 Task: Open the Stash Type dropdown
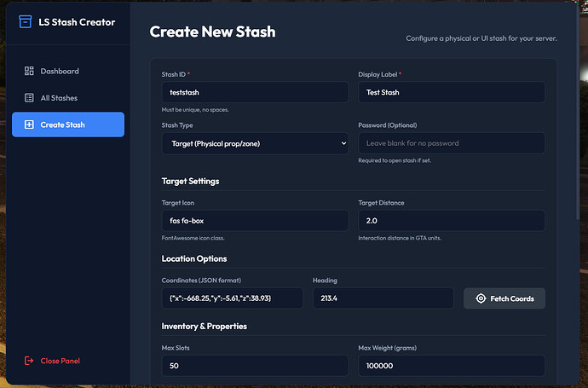[255, 143]
